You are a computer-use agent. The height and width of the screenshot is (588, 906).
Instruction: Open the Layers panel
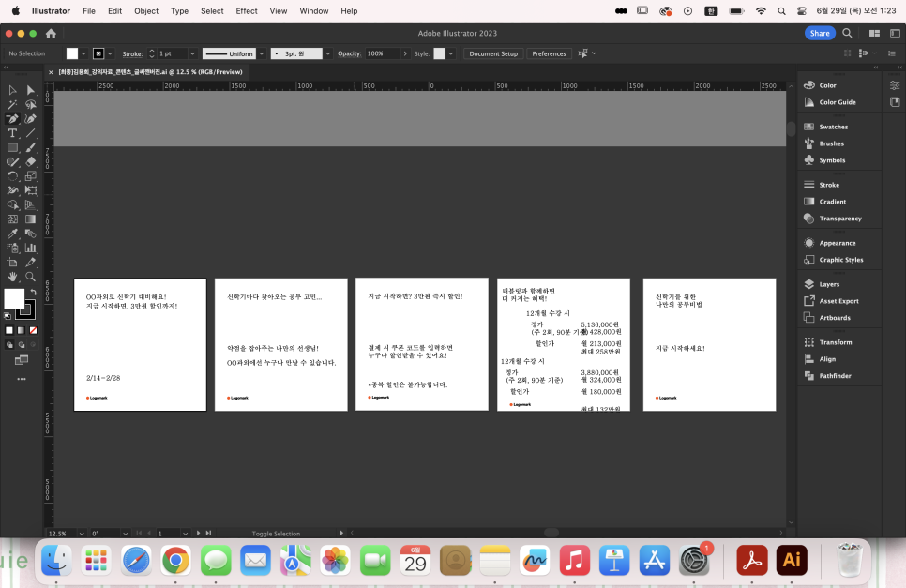coord(829,284)
